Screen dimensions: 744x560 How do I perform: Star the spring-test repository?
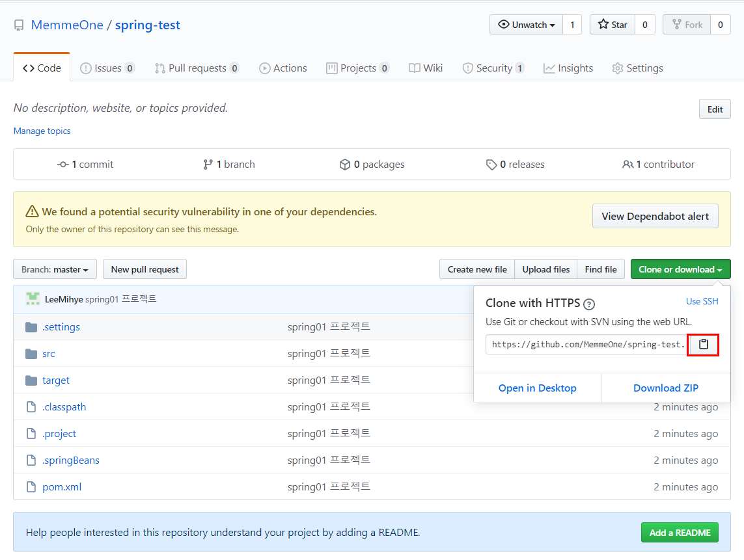(613, 25)
